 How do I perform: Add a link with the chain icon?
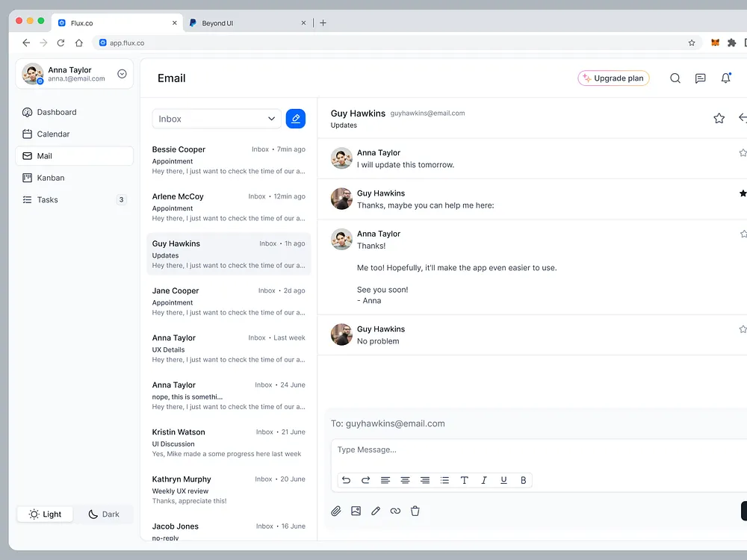pyautogui.click(x=395, y=511)
